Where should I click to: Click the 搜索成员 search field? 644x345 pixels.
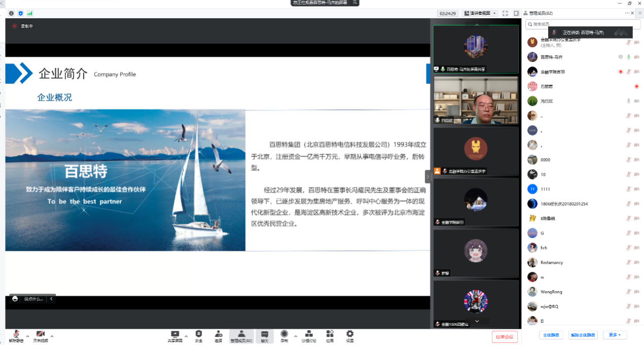tap(578, 24)
